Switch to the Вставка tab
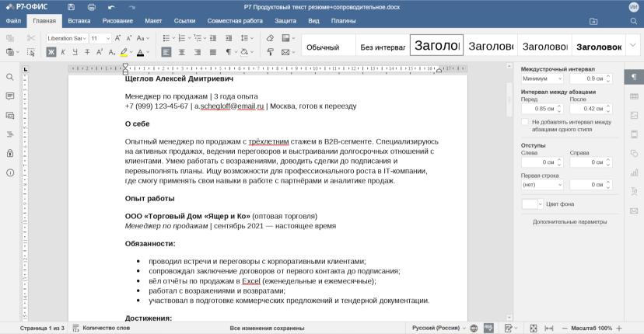This screenshot has height=334, width=644. click(x=79, y=21)
